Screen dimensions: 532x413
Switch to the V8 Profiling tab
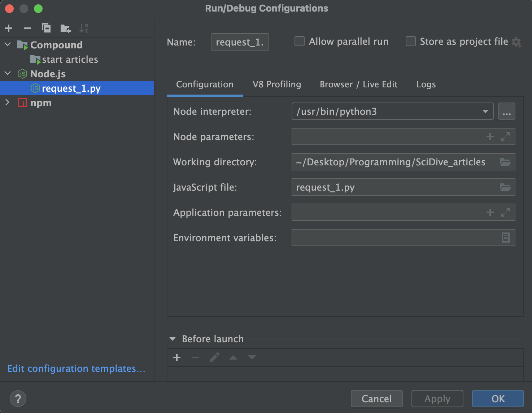tap(277, 84)
